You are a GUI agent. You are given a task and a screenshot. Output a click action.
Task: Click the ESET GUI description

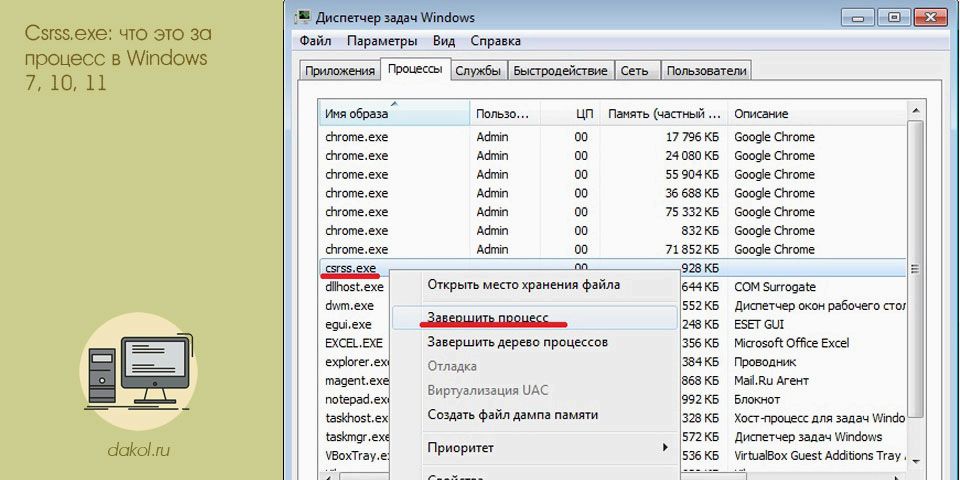pos(759,324)
